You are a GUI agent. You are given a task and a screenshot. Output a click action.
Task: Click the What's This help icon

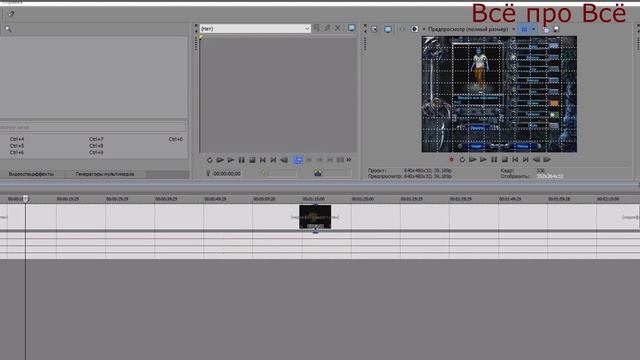pos(11,14)
